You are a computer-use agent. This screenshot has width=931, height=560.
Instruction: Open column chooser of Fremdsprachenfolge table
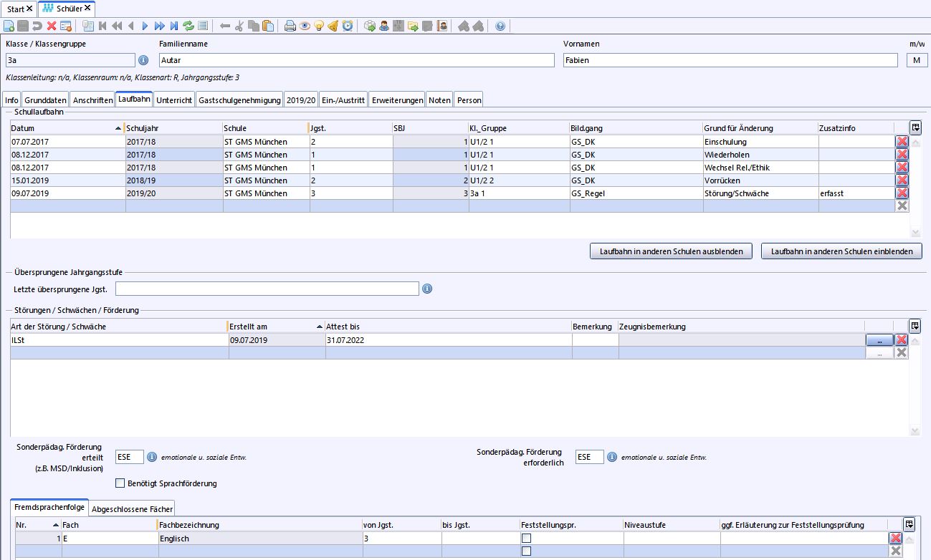pos(909,524)
